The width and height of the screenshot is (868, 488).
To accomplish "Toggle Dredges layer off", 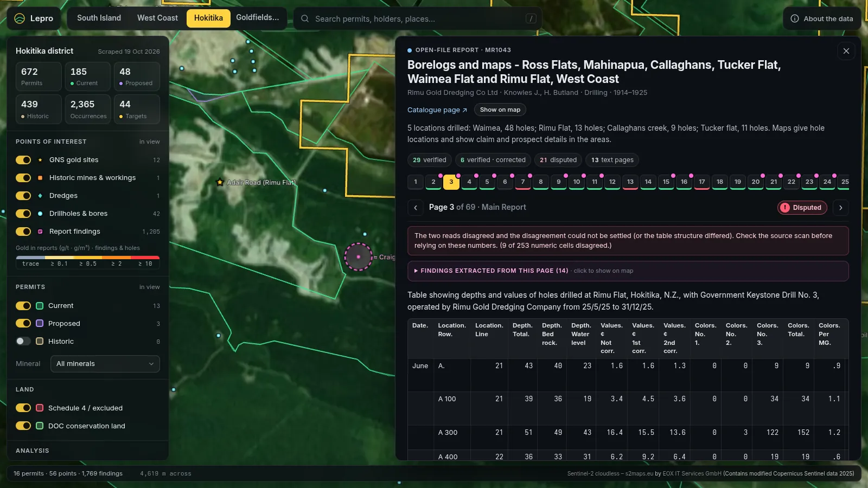I will point(23,196).
